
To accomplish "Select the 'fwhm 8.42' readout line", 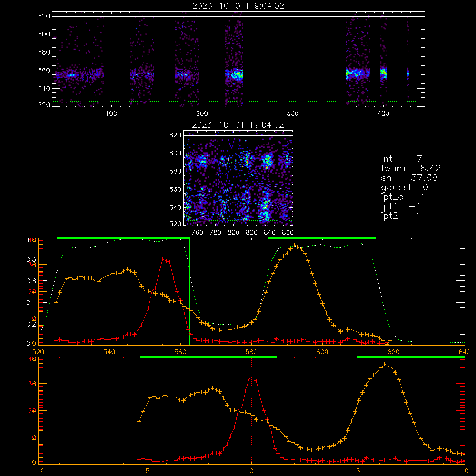I will point(411,168).
